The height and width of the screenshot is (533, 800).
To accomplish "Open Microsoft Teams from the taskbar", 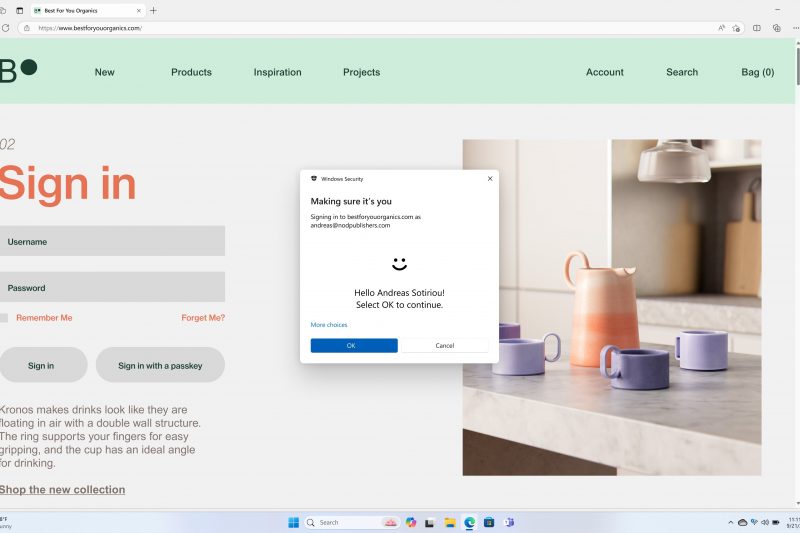I will point(509,522).
